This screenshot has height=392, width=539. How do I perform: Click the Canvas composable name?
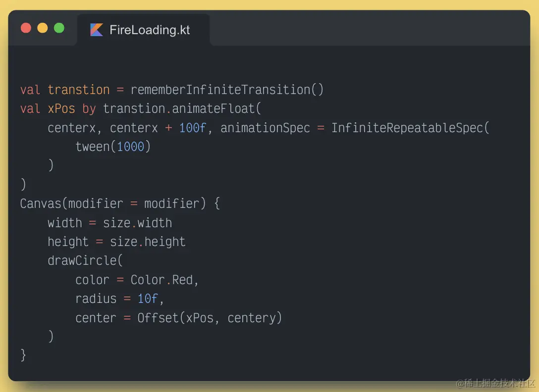(x=41, y=203)
